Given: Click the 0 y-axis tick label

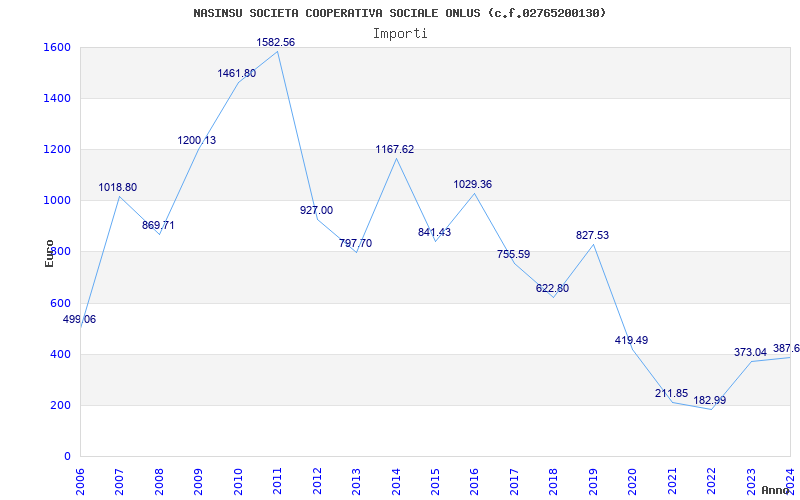Looking at the screenshot, I should pos(67,456).
